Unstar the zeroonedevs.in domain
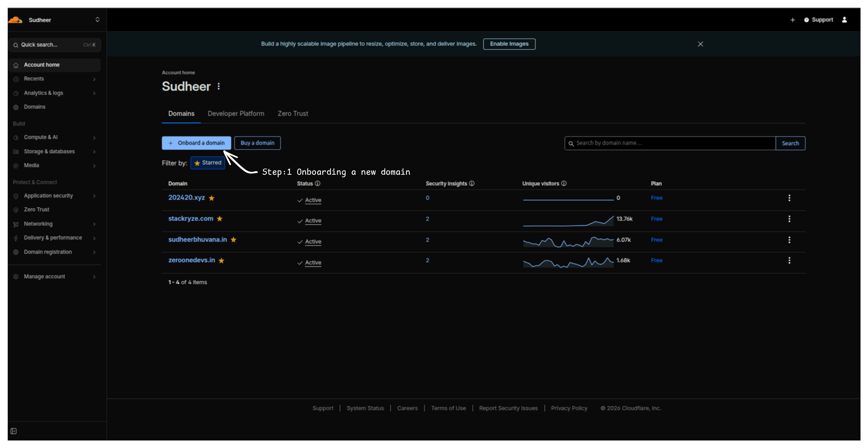Viewport: 868px width, 448px height. click(221, 261)
